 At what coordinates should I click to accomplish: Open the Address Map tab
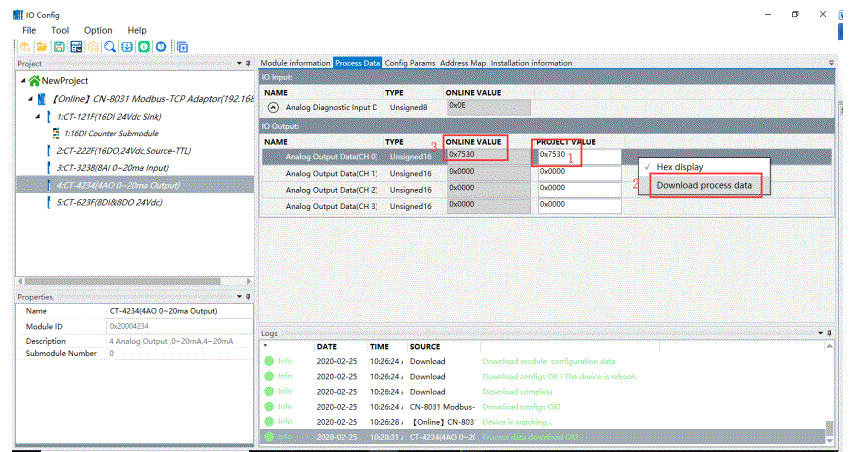tap(463, 63)
